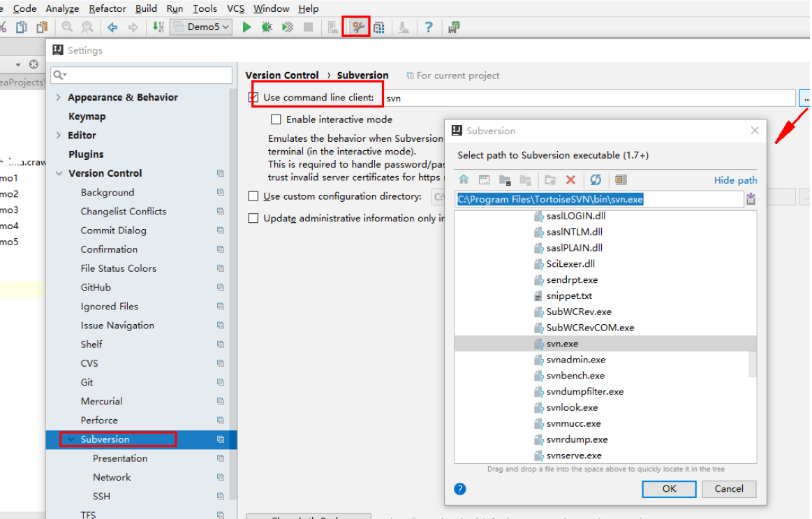Open Settings via the wrench toolbar icon
Screen dimensions: 812x519
pos(358,27)
